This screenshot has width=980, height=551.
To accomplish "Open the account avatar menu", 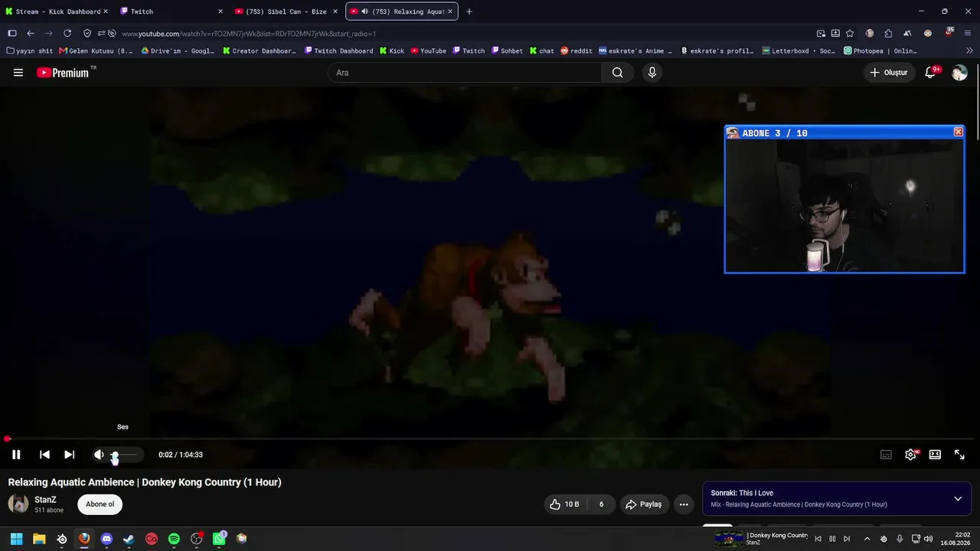I will pyautogui.click(x=959, y=73).
